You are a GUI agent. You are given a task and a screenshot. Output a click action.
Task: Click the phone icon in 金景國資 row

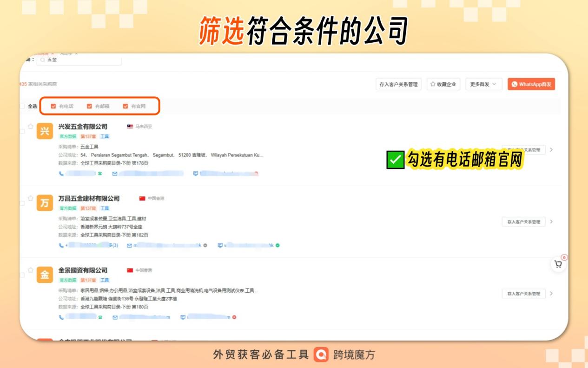(61, 317)
